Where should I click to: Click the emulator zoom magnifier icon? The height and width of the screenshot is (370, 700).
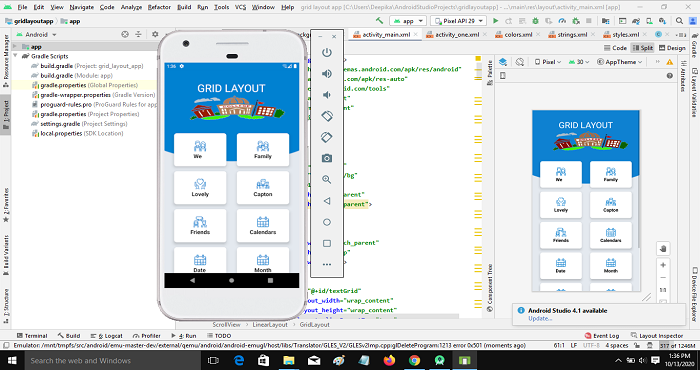point(327,179)
